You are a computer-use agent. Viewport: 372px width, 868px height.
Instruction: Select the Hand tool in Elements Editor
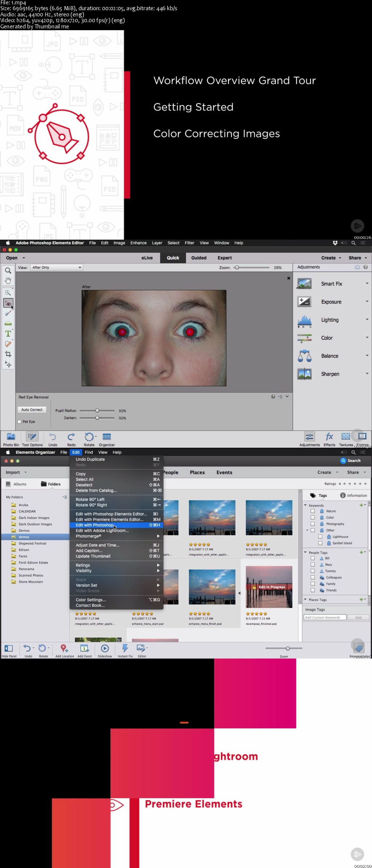8,280
